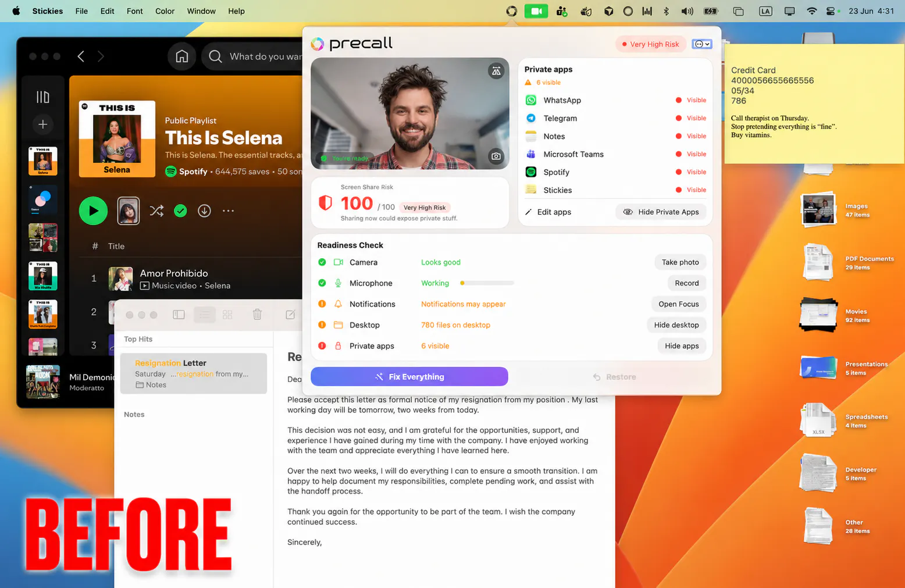Open the Font menu
The width and height of the screenshot is (905, 588).
(x=135, y=11)
